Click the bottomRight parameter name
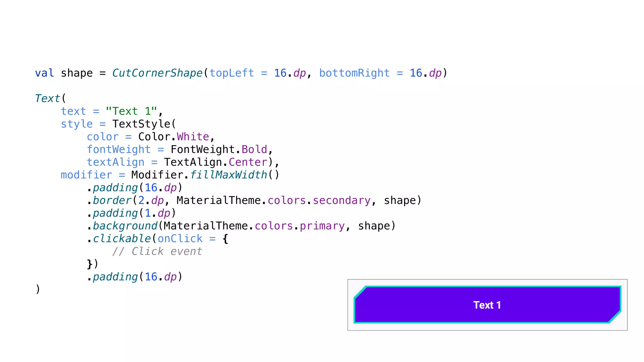Screen dimensions: 644x362 click(354, 73)
